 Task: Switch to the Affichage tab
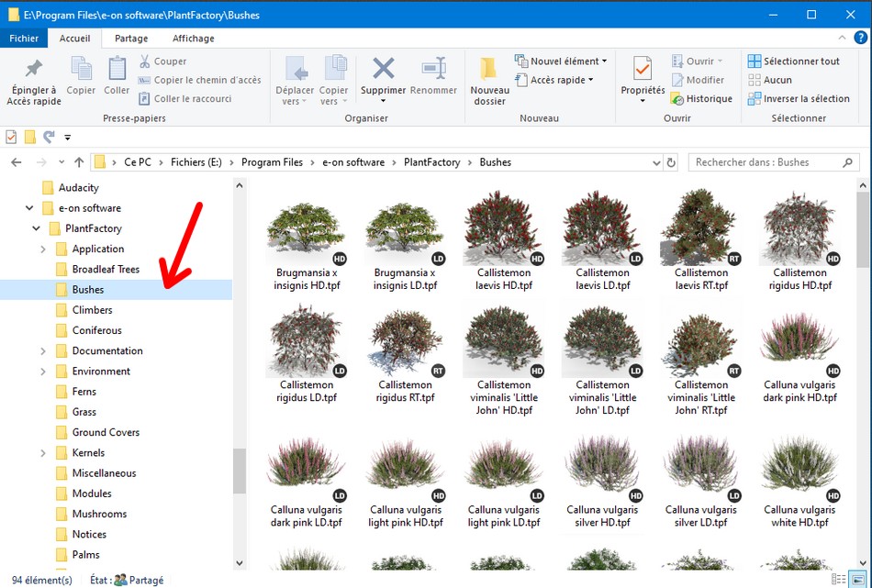click(x=193, y=39)
